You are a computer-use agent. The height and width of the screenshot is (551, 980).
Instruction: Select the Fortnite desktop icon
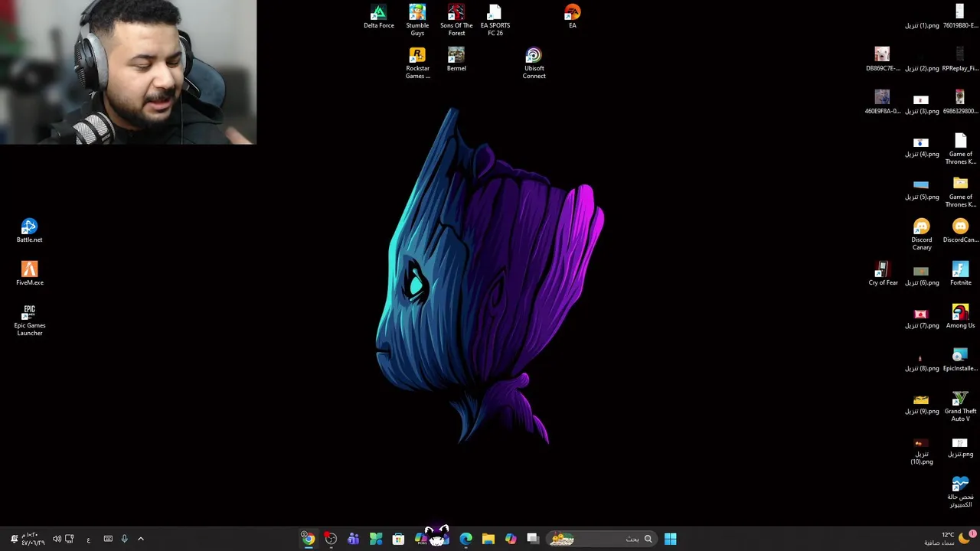(x=960, y=274)
